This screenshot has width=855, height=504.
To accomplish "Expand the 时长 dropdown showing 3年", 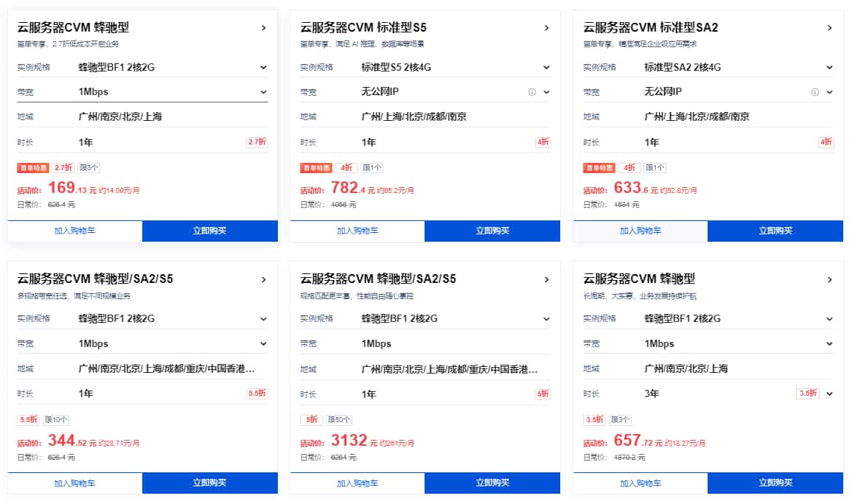I will point(829,393).
